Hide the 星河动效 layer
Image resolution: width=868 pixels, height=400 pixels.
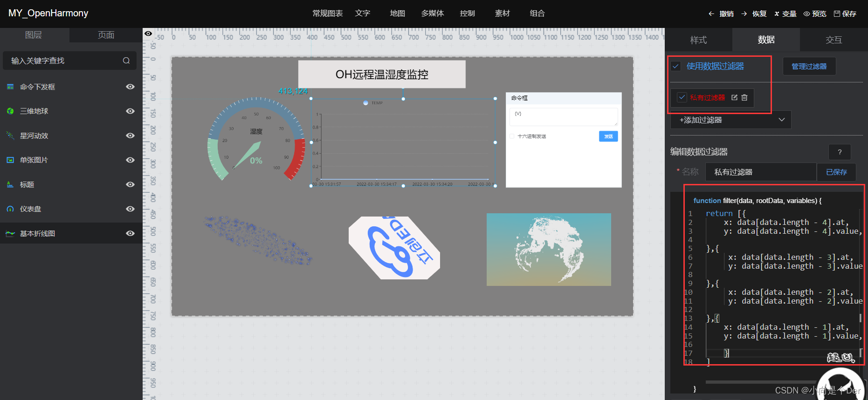(x=131, y=136)
